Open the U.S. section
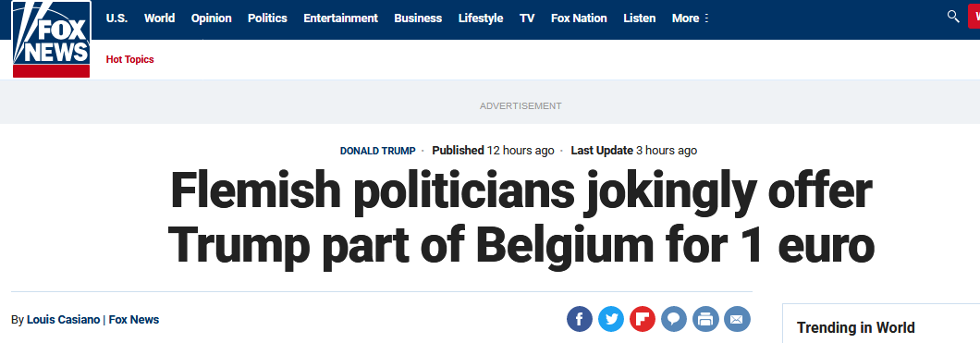 point(116,18)
